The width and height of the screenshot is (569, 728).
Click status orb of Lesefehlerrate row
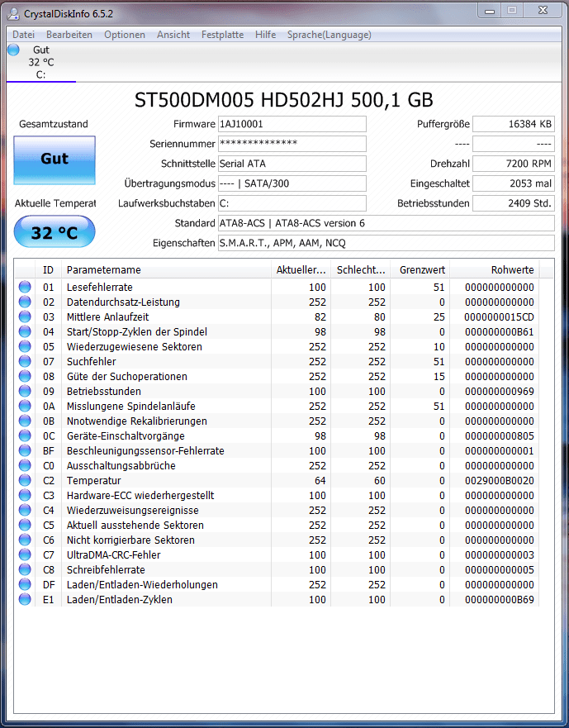(25, 287)
